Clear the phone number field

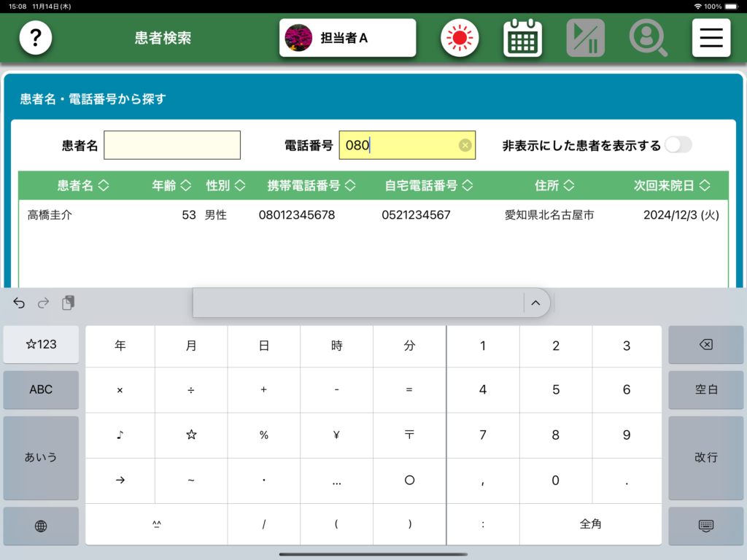click(465, 145)
